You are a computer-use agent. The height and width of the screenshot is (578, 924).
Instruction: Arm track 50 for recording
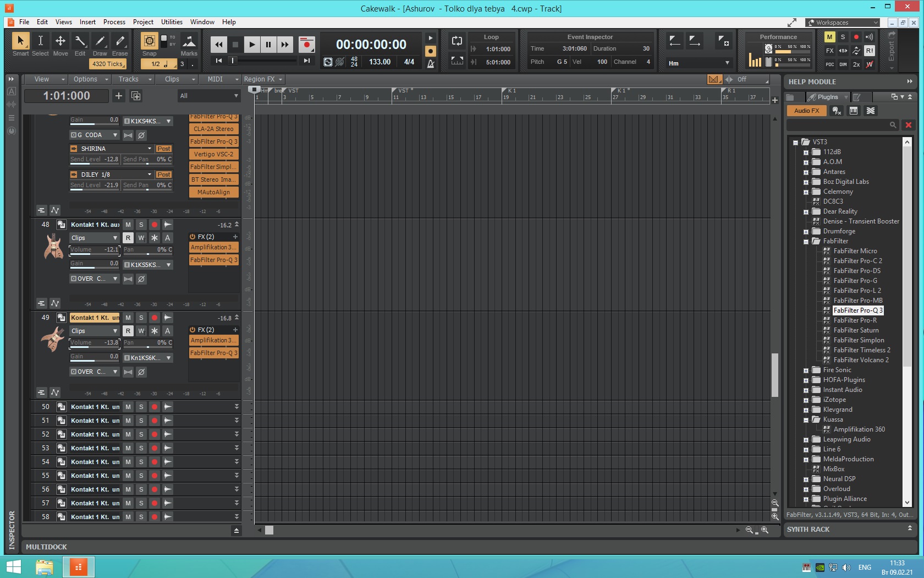pyautogui.click(x=155, y=407)
